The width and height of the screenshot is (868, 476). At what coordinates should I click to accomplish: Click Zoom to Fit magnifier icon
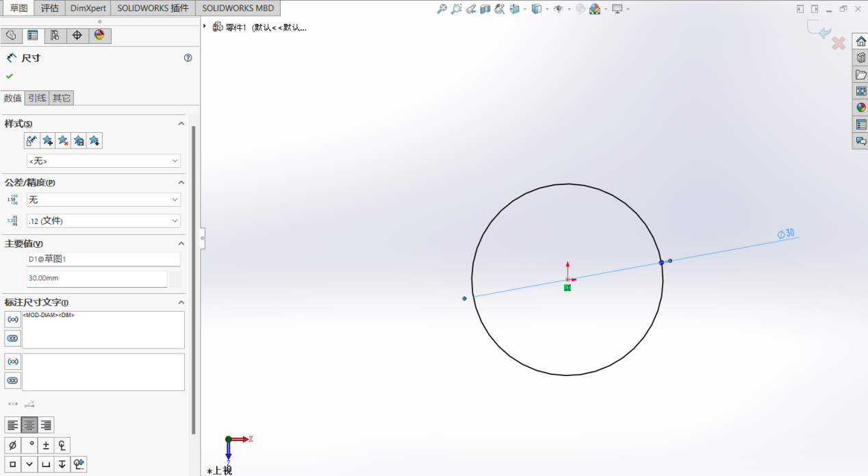click(442, 9)
